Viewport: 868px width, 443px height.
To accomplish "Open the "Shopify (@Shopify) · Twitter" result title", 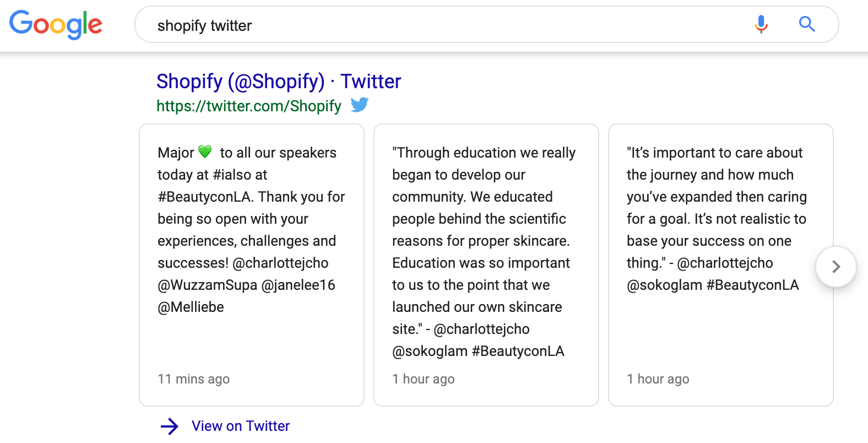I will click(279, 82).
